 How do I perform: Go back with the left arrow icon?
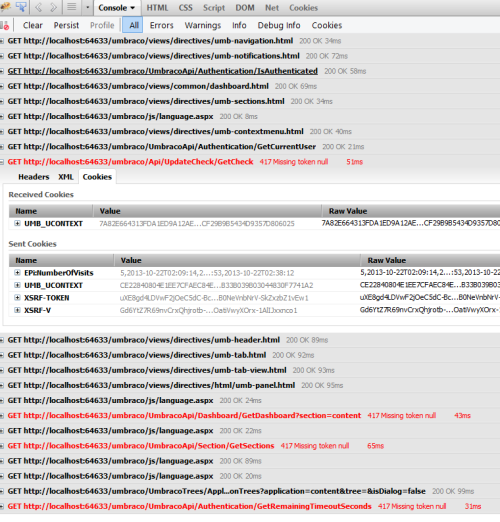coord(38,7)
